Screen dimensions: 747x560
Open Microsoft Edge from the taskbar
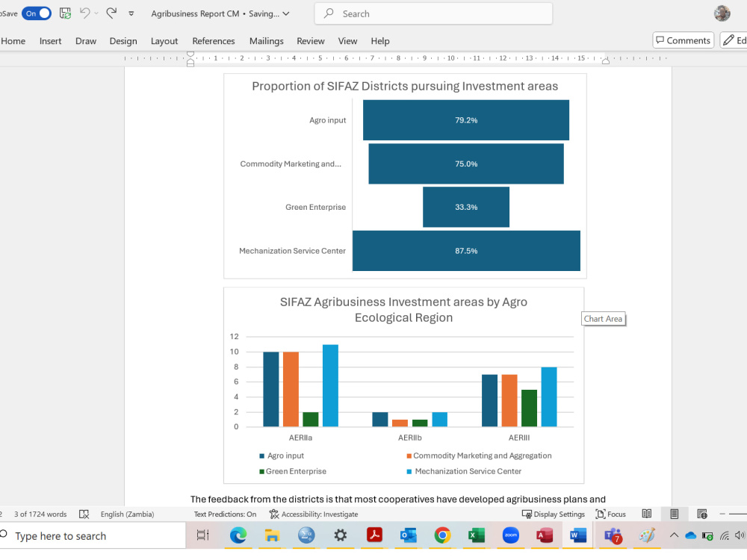coord(238,535)
